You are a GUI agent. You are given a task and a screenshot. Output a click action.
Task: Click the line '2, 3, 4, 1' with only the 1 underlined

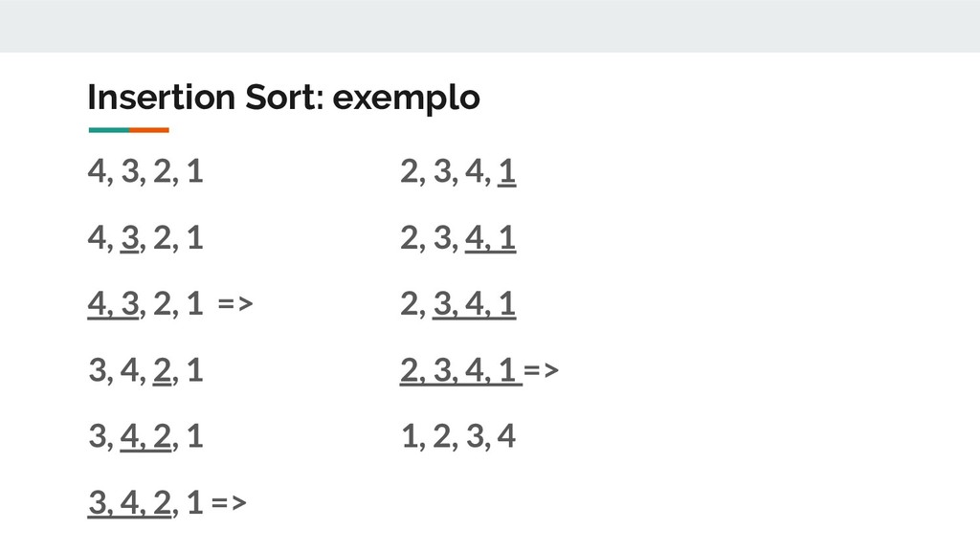point(458,172)
